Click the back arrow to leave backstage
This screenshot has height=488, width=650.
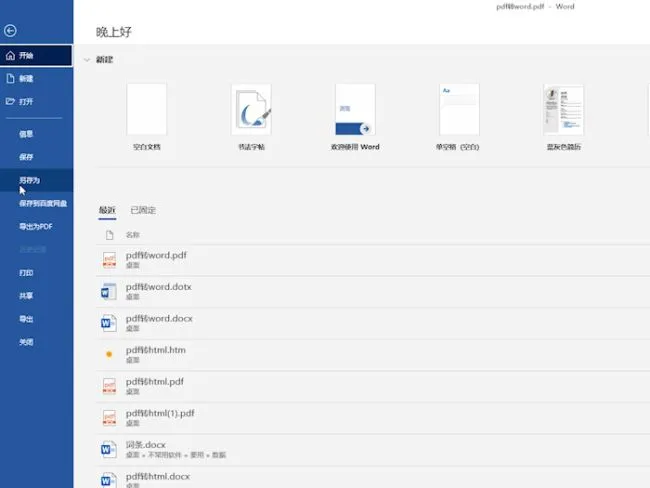[x=10, y=31]
